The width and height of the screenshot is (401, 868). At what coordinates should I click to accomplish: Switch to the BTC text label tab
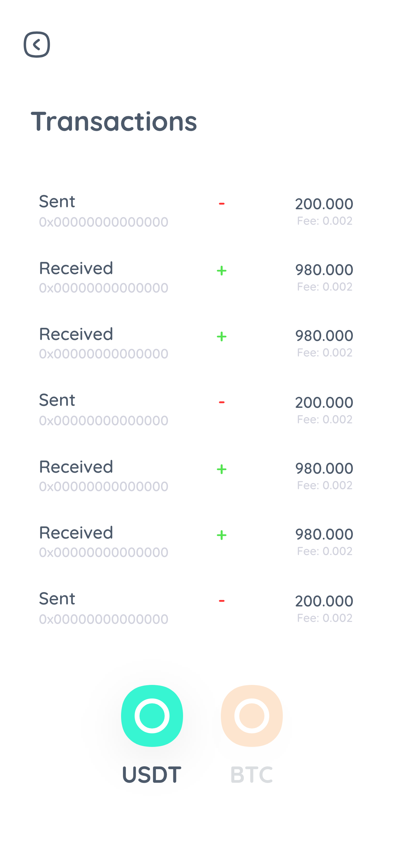pyautogui.click(x=252, y=774)
